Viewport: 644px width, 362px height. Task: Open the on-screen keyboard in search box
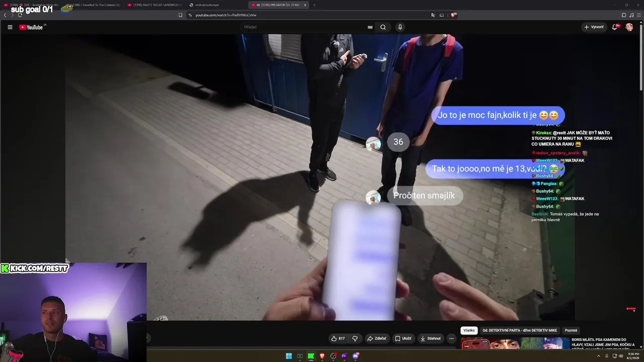click(370, 27)
